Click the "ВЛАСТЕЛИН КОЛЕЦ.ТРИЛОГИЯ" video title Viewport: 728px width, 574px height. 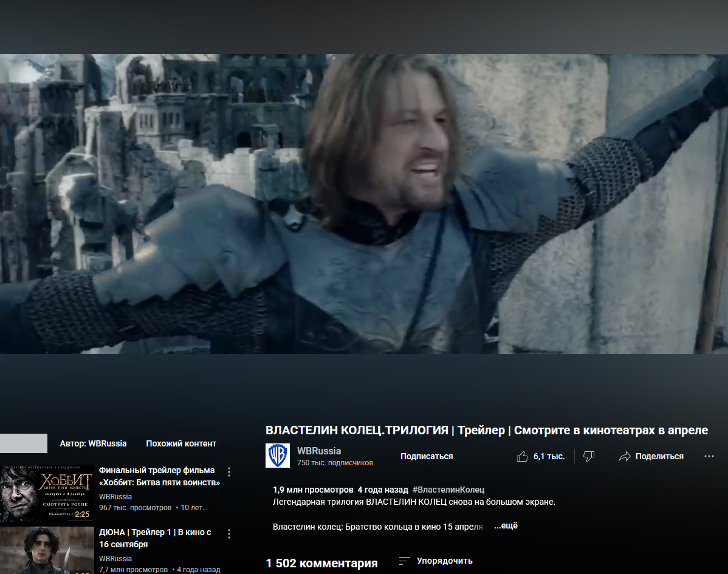click(487, 430)
